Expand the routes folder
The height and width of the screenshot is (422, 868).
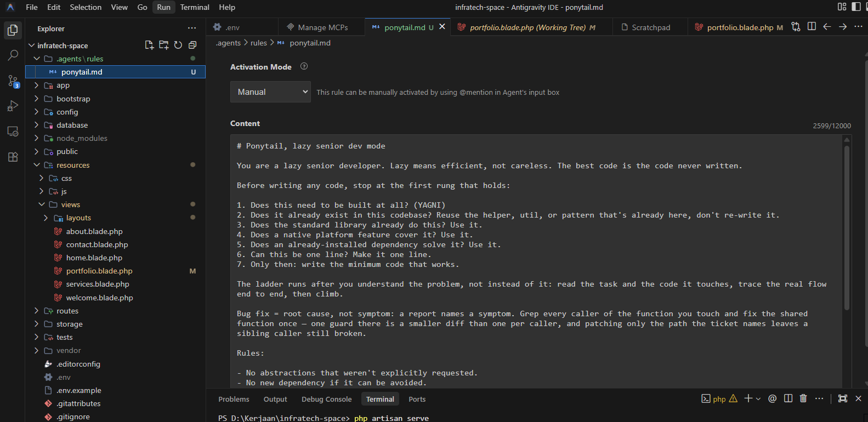pos(37,311)
